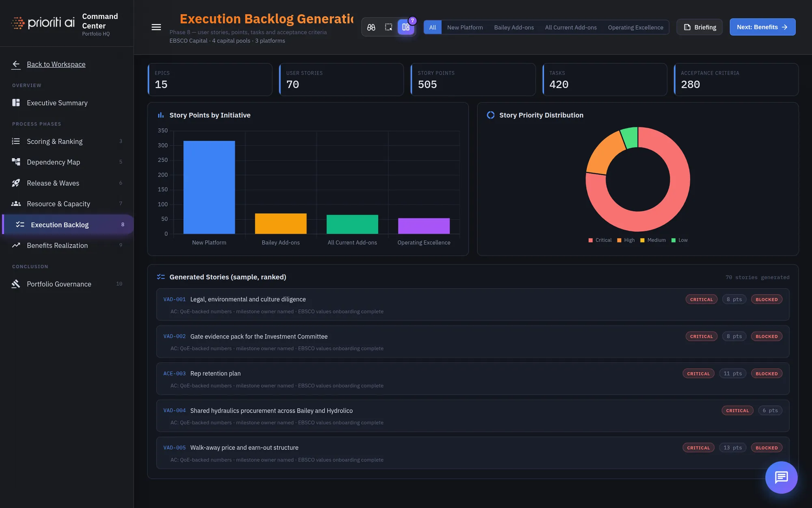
Task: Open the floating chat bubble button
Action: (x=781, y=477)
